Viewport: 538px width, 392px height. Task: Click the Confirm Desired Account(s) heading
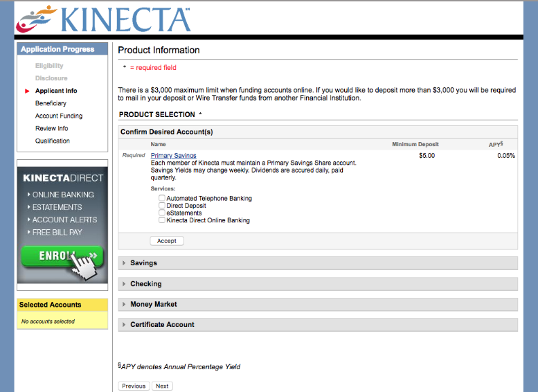(x=166, y=132)
